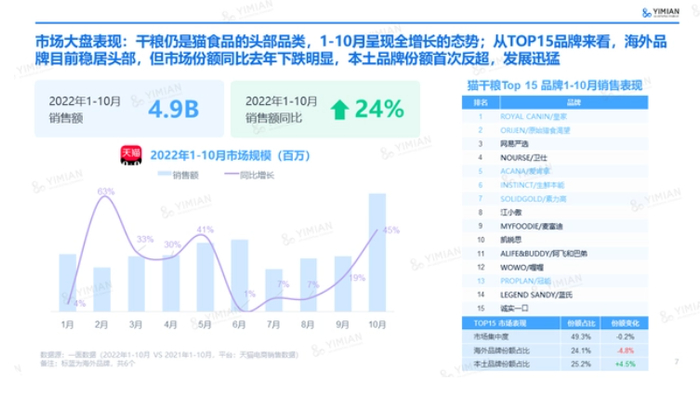Click the 品牌 column header
The image size is (700, 407).
click(574, 103)
